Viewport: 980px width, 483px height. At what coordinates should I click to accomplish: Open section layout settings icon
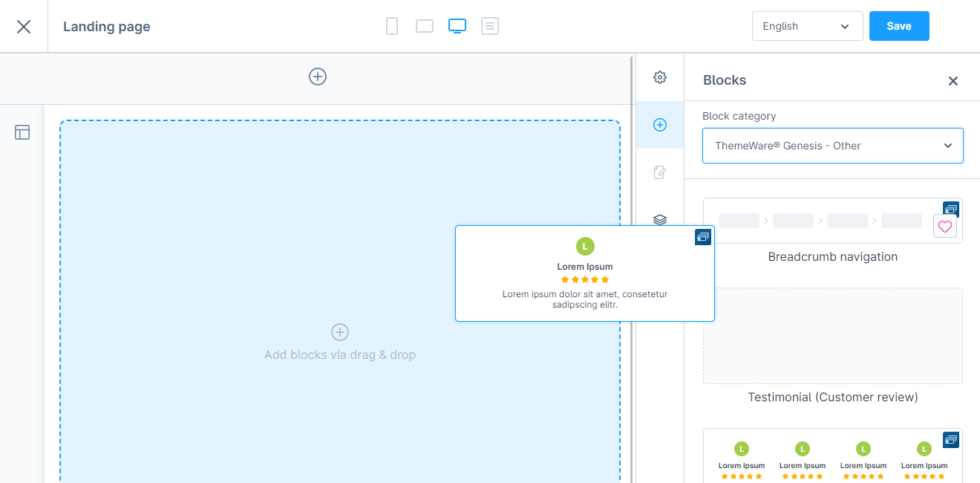point(22,132)
